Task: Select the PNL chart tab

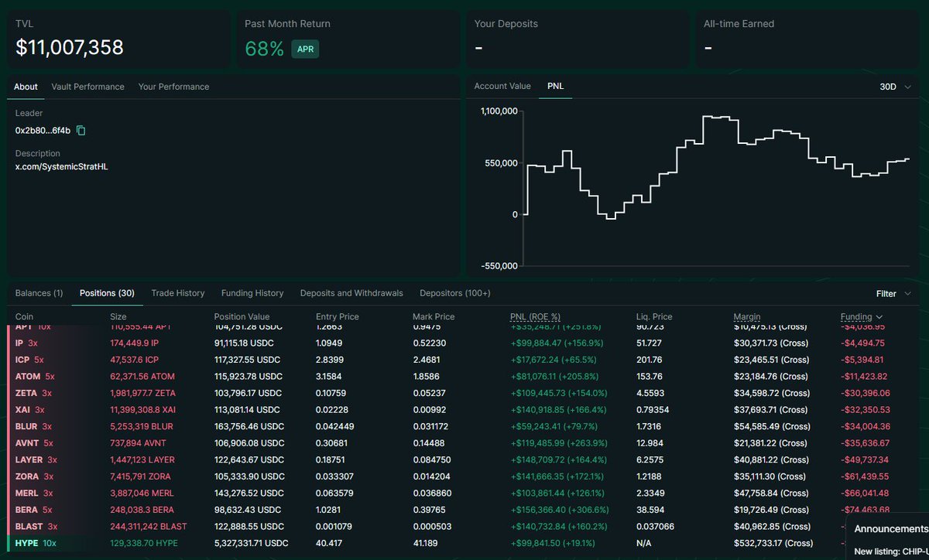Action: pos(556,86)
